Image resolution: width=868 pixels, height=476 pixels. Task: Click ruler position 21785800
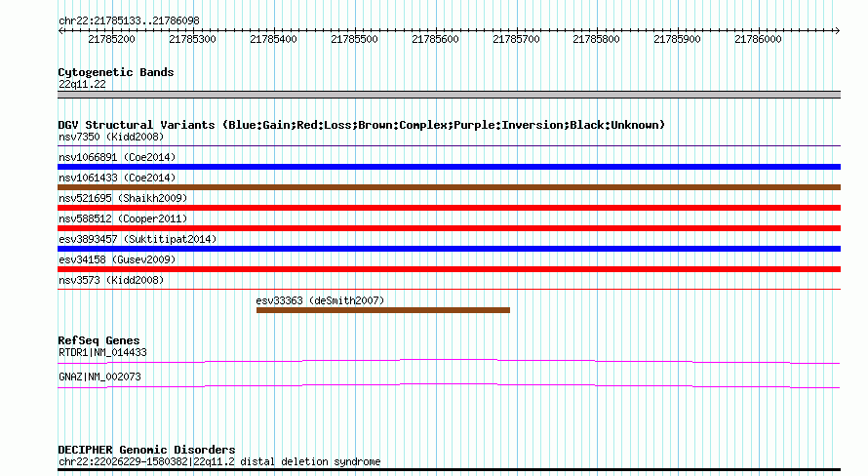596,39
